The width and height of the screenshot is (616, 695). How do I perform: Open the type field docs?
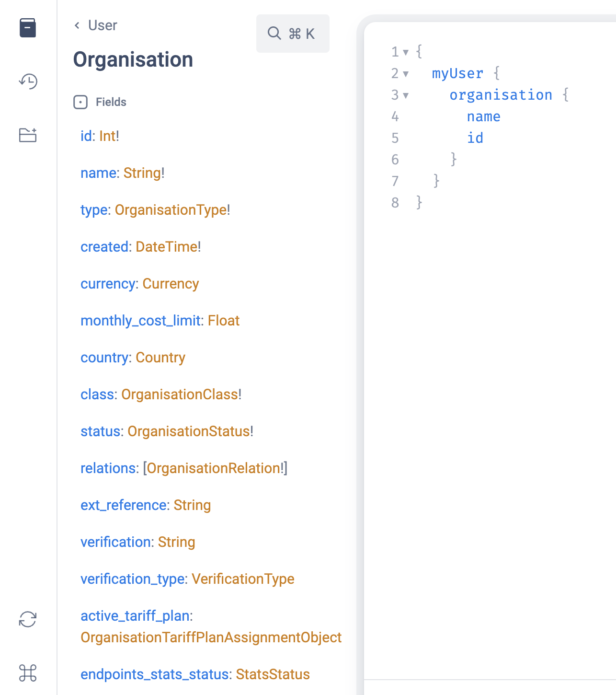pos(94,210)
